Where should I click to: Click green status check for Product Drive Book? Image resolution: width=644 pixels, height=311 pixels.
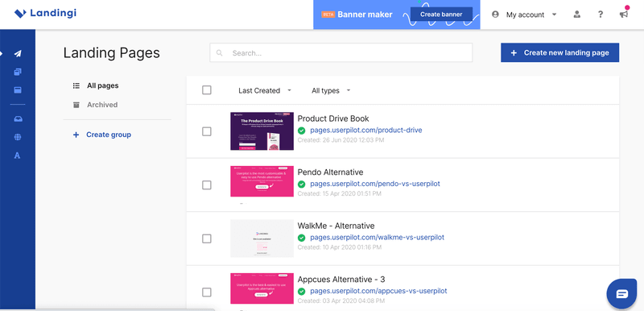301,131
